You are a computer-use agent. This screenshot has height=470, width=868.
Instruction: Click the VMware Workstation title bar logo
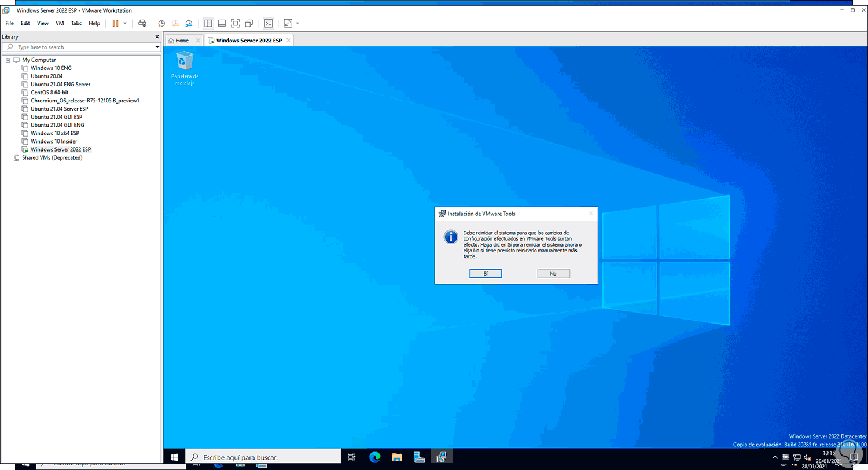pos(7,10)
